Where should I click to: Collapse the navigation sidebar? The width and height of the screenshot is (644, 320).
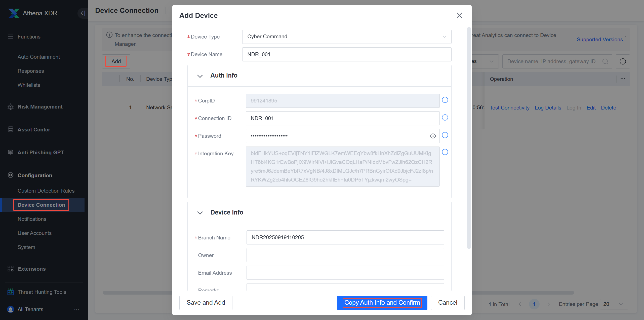click(x=83, y=13)
